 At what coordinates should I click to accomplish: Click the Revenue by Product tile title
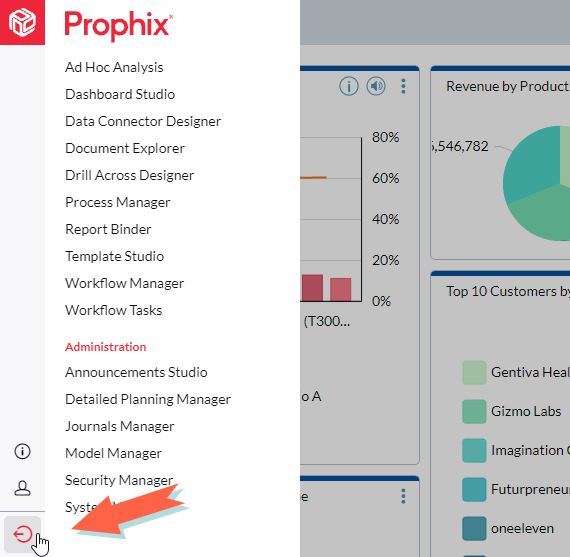507,87
